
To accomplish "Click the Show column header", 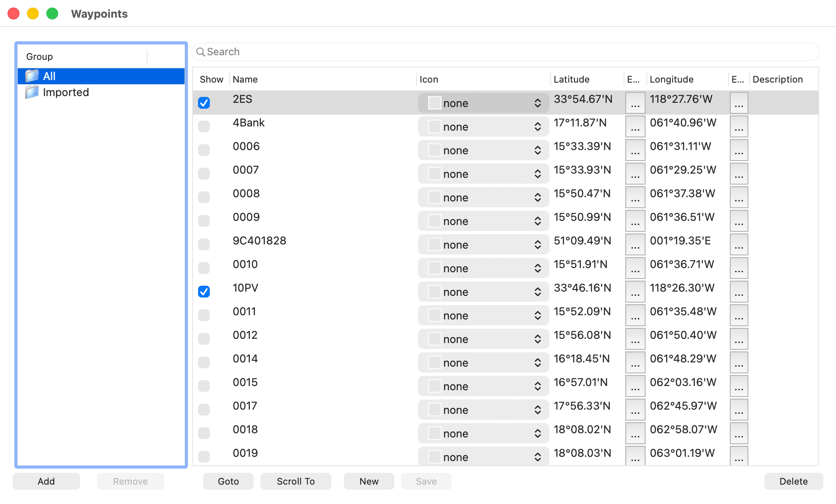I will 212,79.
